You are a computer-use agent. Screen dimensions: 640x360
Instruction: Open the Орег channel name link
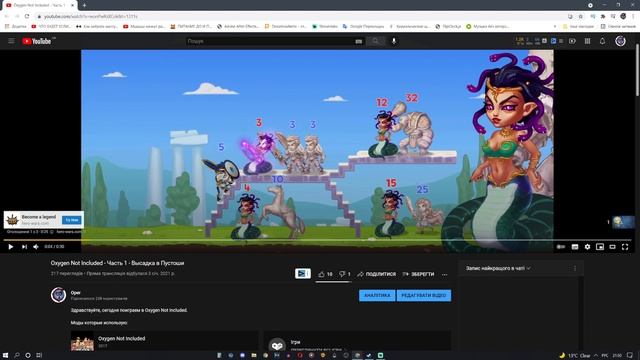[76, 292]
